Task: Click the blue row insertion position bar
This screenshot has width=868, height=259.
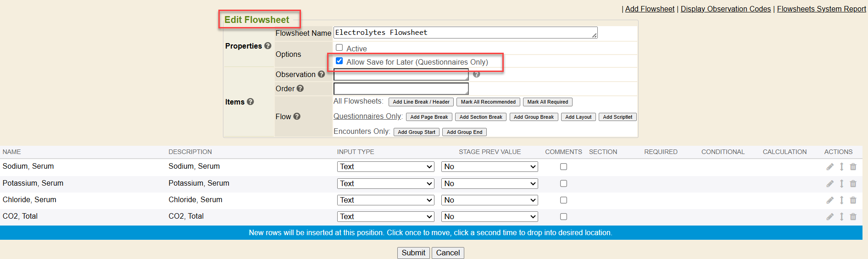Action: (x=431, y=233)
